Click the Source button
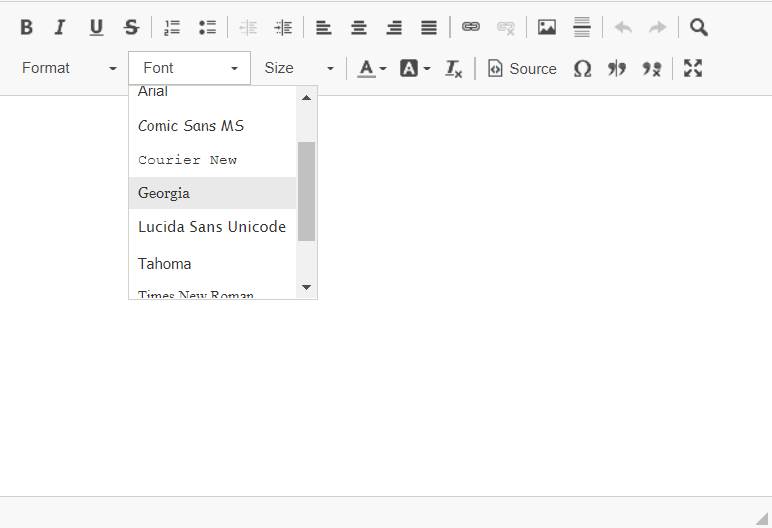This screenshot has height=528, width=772. pyautogui.click(x=522, y=68)
